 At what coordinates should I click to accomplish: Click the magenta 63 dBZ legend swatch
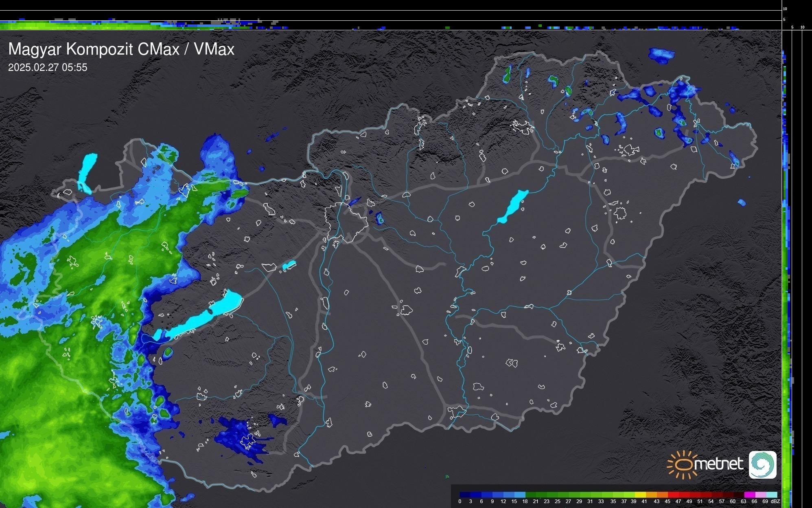pos(749,495)
